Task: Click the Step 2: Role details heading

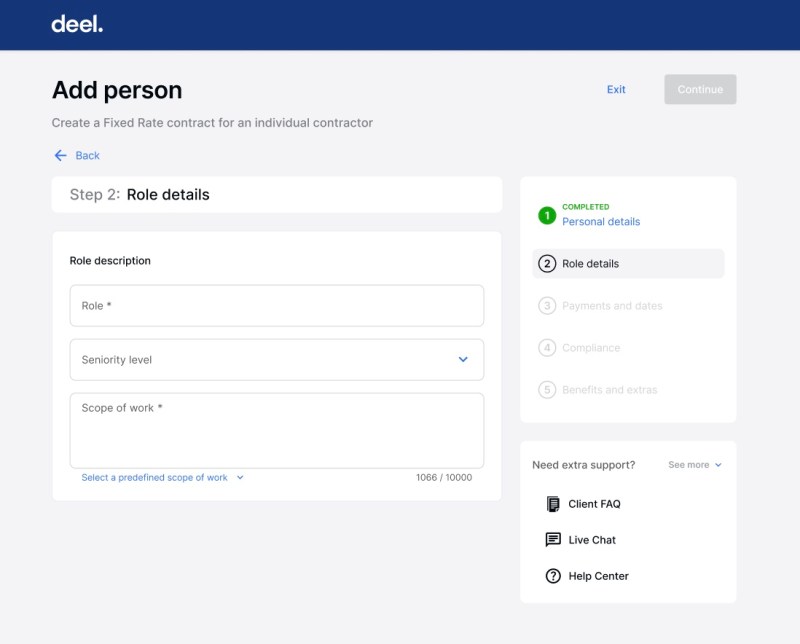Action: pos(140,194)
